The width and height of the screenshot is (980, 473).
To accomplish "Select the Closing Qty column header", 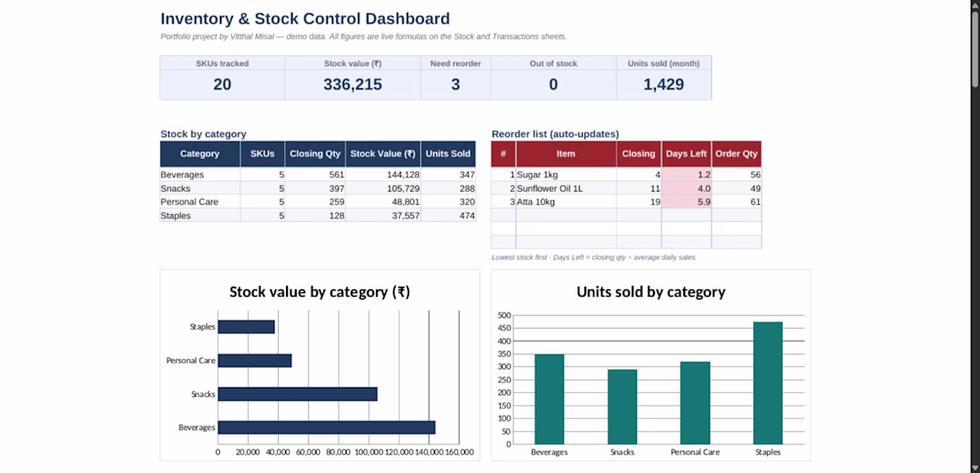I will pyautogui.click(x=315, y=154).
